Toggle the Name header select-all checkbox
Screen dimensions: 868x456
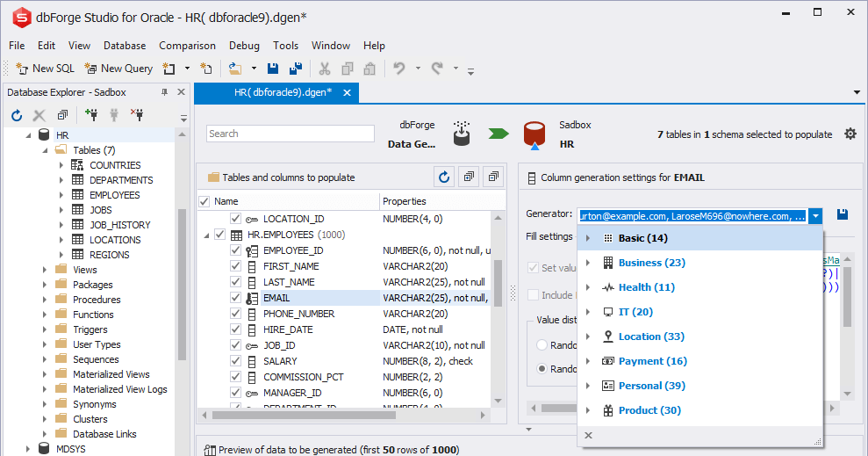click(x=204, y=201)
